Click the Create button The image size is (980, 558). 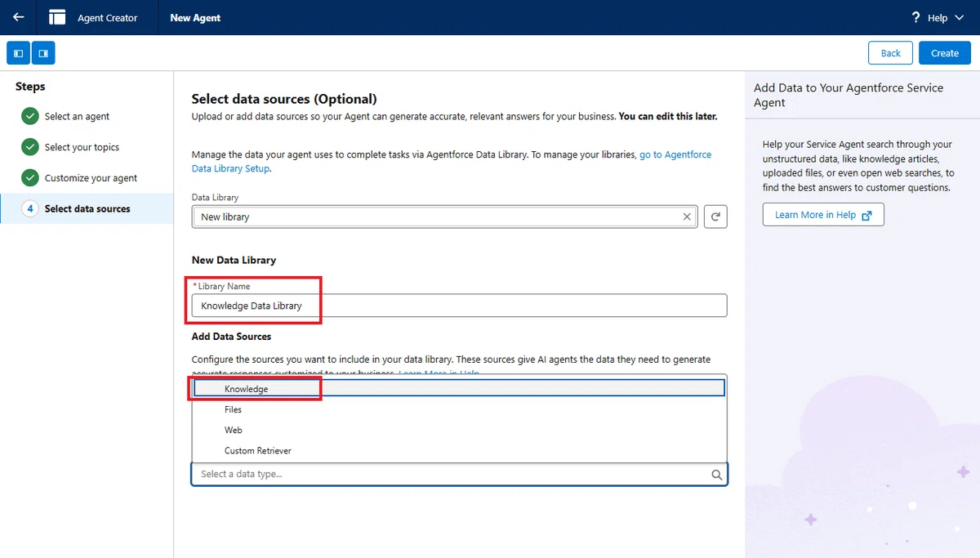(x=945, y=53)
